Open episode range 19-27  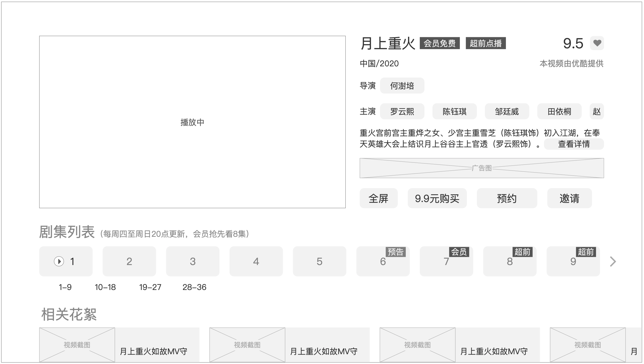150,287
